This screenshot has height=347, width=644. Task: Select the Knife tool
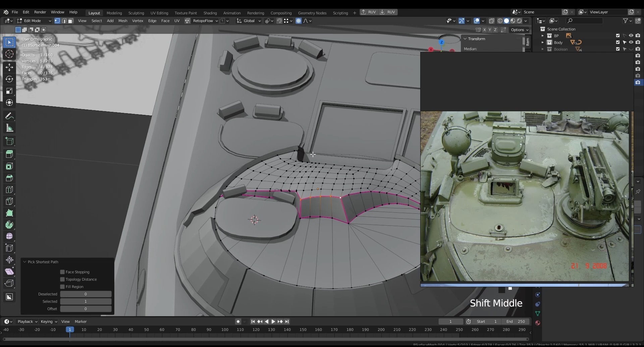[x=9, y=201]
